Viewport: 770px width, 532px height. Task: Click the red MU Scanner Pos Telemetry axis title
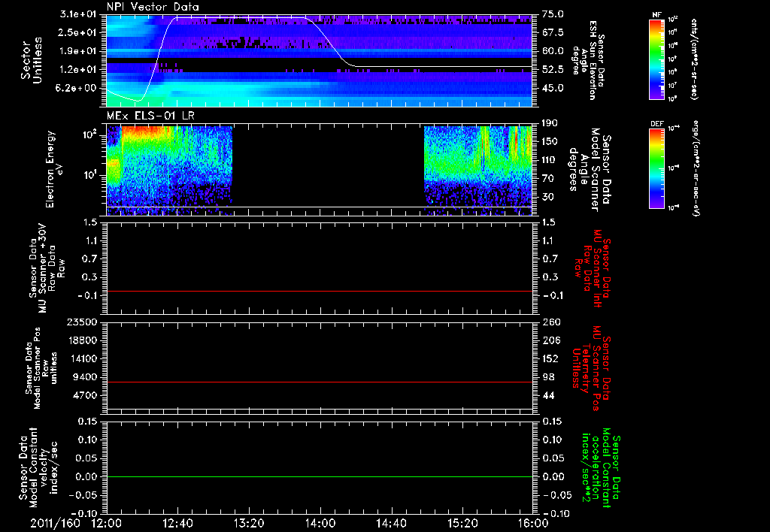[x=591, y=368]
